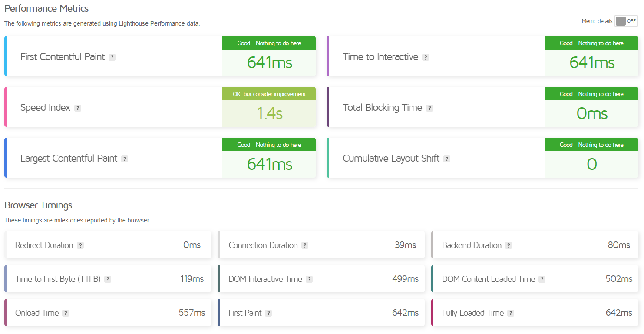Image resolution: width=644 pixels, height=334 pixels.
Task: Open help icon beside Speed Index
Action: coord(78,108)
